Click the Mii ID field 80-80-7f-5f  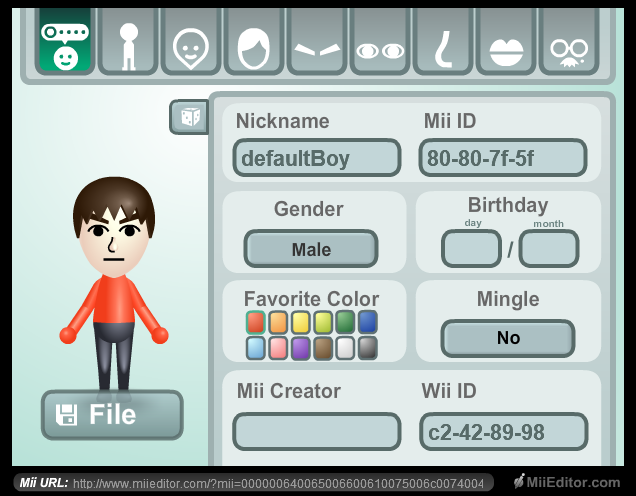coord(503,158)
